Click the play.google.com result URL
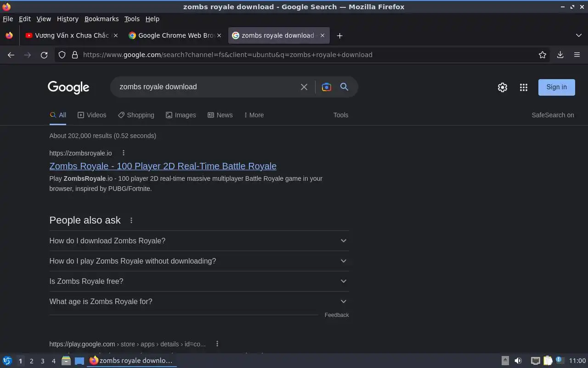Screen dimensions: 588x368 [x=127, y=344]
